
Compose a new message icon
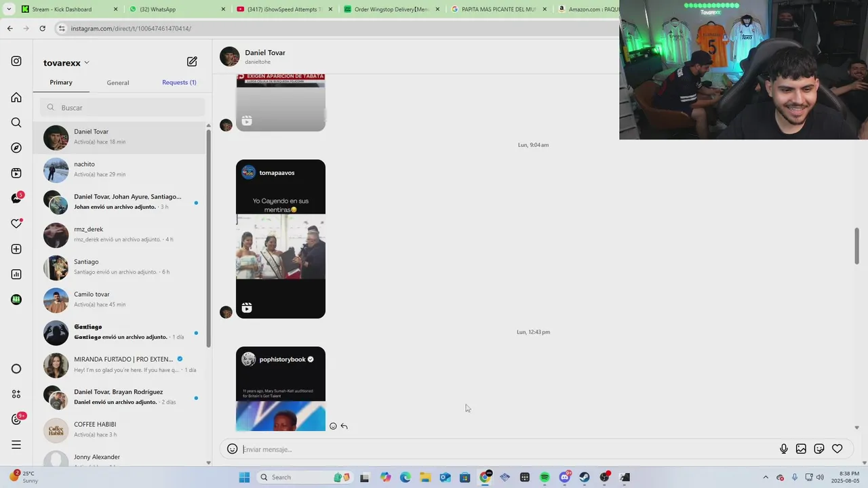[192, 62]
